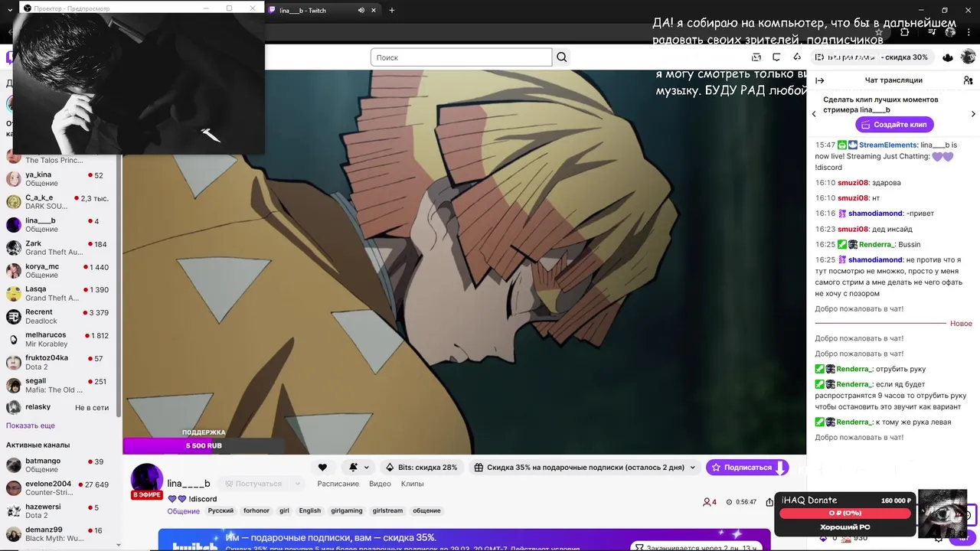Open batmanqo channel under Активные каналы
980x551 pixels.
(59, 465)
